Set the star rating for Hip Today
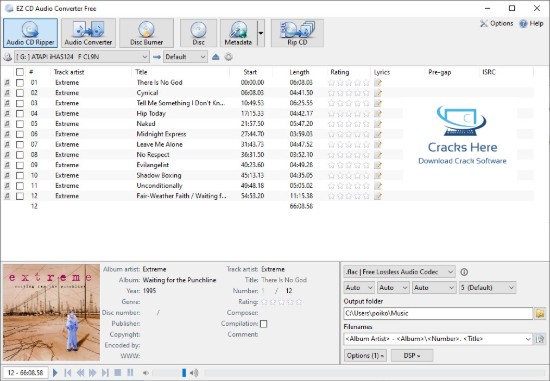This screenshot has height=381, width=550. [x=349, y=114]
